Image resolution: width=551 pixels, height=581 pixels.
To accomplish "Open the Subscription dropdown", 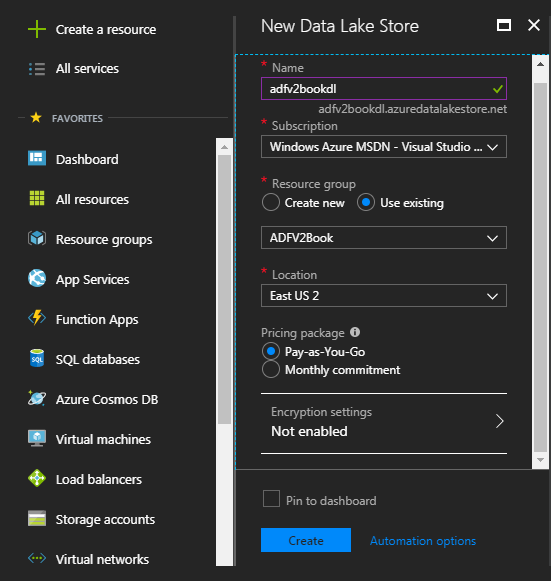I will 384,147.
